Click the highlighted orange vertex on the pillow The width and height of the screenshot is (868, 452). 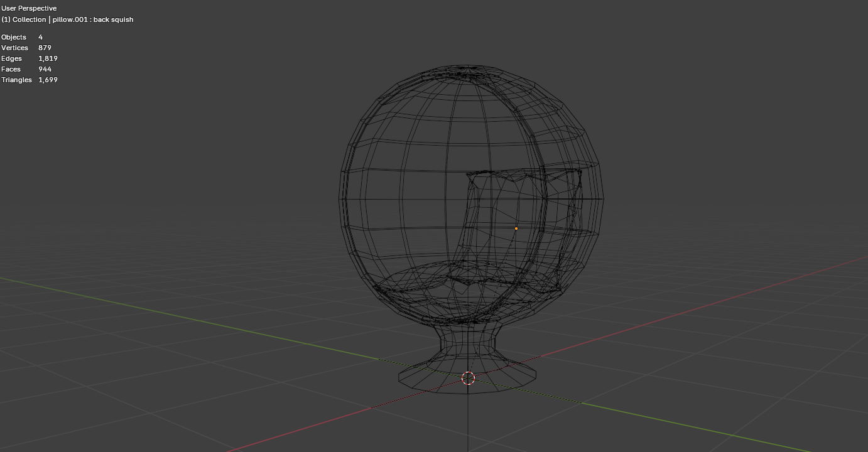pyautogui.click(x=516, y=229)
